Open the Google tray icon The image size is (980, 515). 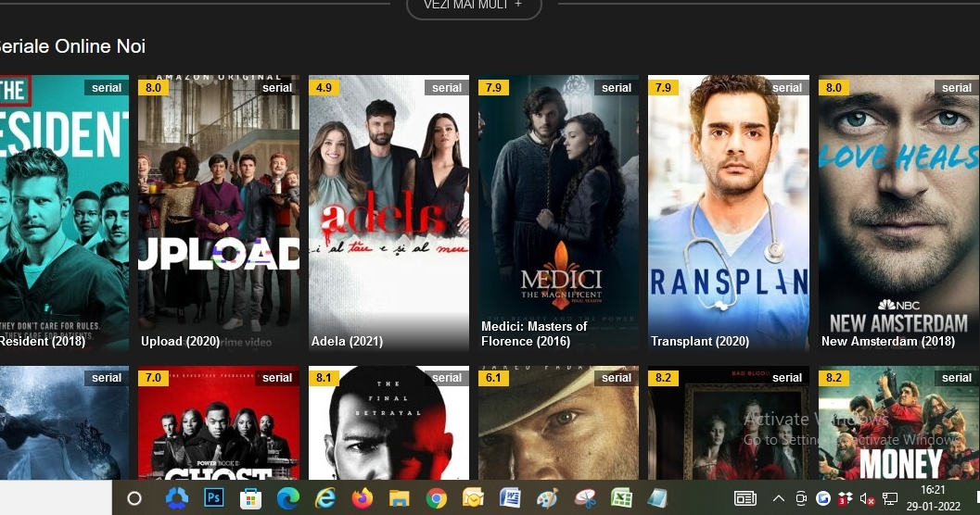tap(823, 498)
